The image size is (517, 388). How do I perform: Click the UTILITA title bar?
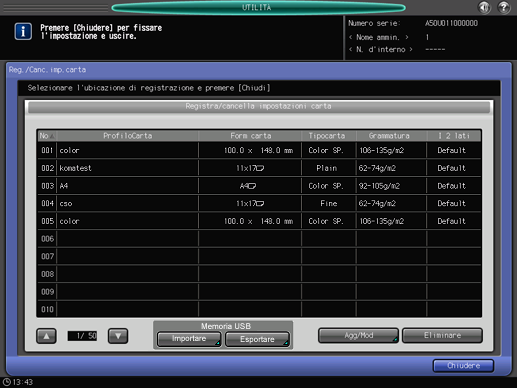pos(258,7)
